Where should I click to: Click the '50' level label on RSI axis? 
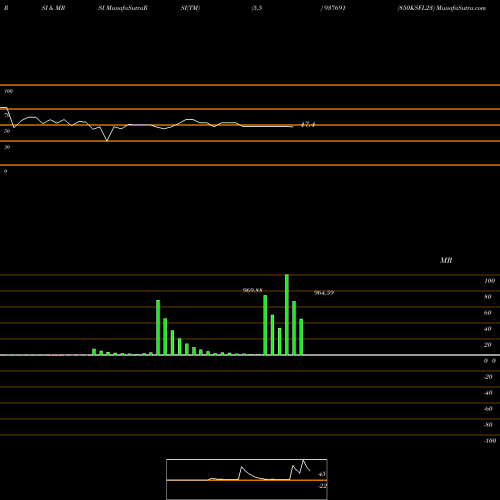7,131
